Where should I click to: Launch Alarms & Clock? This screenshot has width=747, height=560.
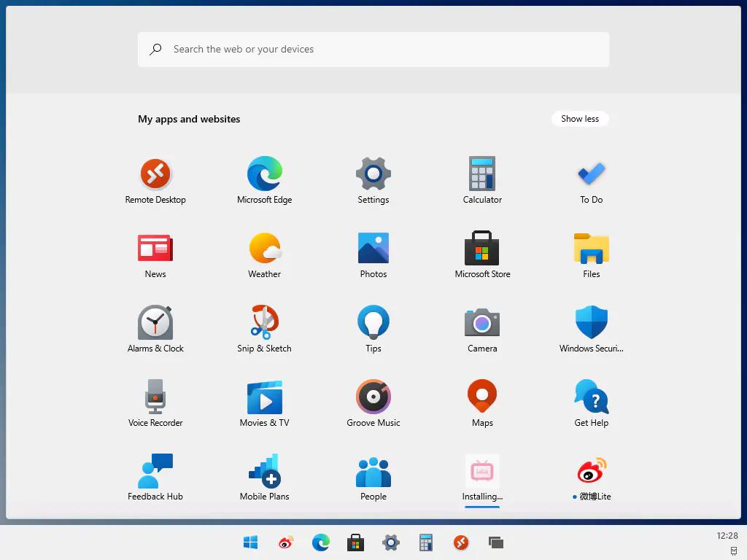[x=155, y=322]
